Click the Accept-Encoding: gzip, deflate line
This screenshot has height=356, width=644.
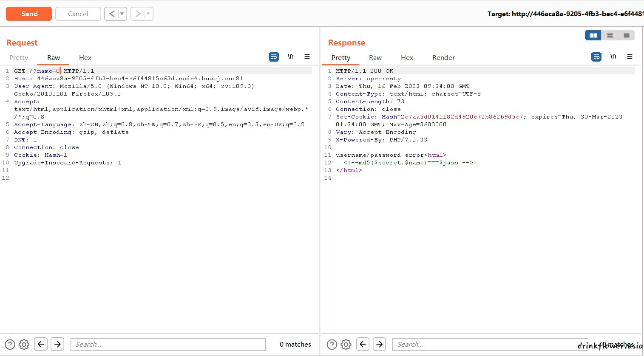pos(71,132)
